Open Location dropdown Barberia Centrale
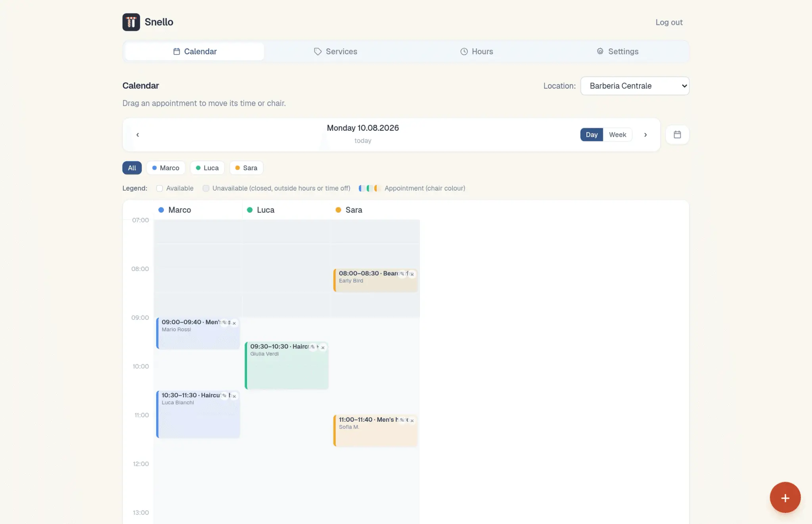This screenshot has height=524, width=812. (x=635, y=86)
